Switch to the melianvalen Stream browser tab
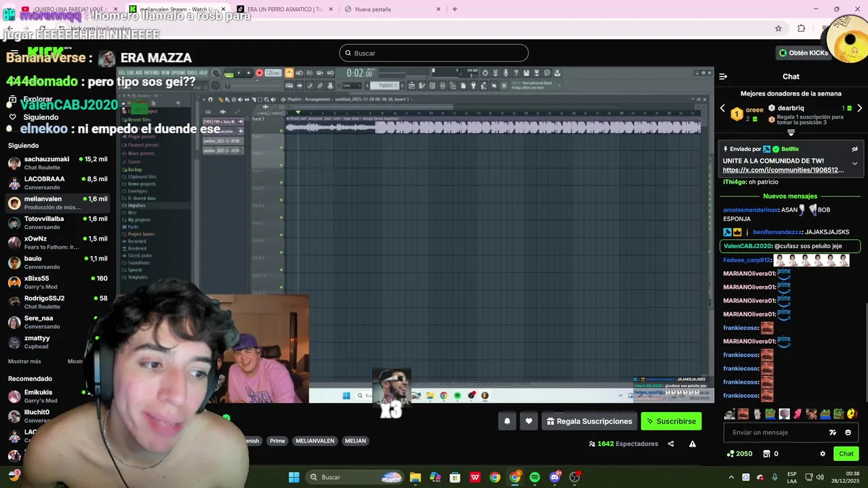 (178, 9)
